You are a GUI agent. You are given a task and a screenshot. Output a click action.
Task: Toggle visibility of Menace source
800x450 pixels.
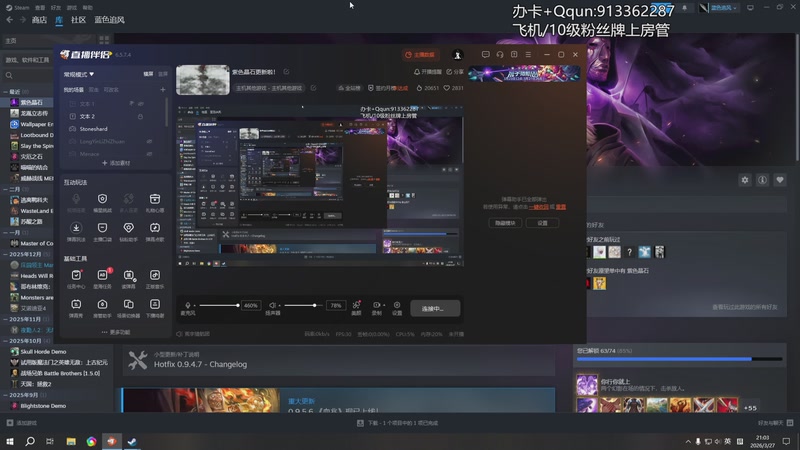tap(149, 154)
